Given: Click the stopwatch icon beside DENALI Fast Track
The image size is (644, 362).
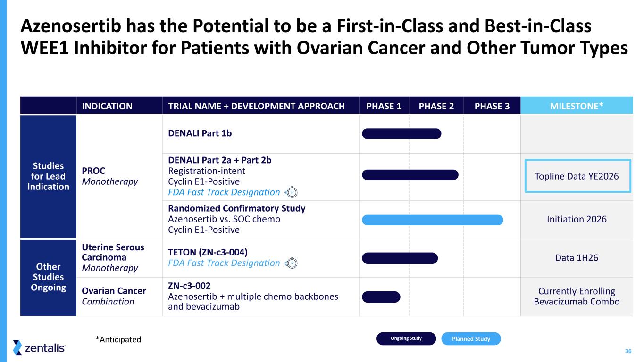Looking at the screenshot, I should [292, 192].
